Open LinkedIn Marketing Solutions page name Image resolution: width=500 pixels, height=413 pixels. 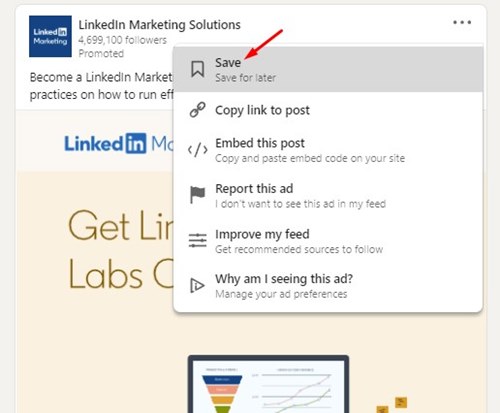(x=159, y=25)
